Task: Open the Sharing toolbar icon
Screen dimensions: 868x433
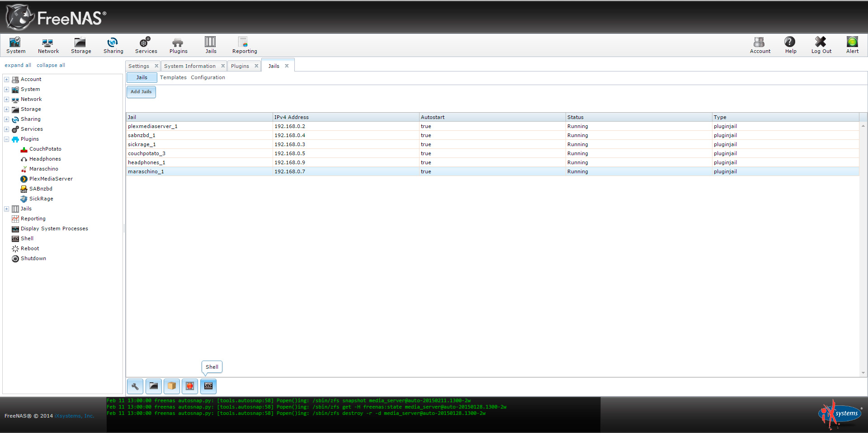Action: (x=113, y=45)
